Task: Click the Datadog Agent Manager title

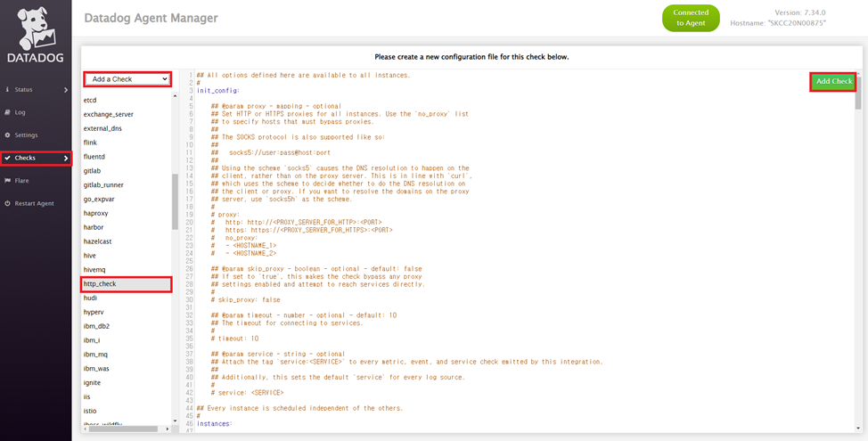Action: pos(151,18)
